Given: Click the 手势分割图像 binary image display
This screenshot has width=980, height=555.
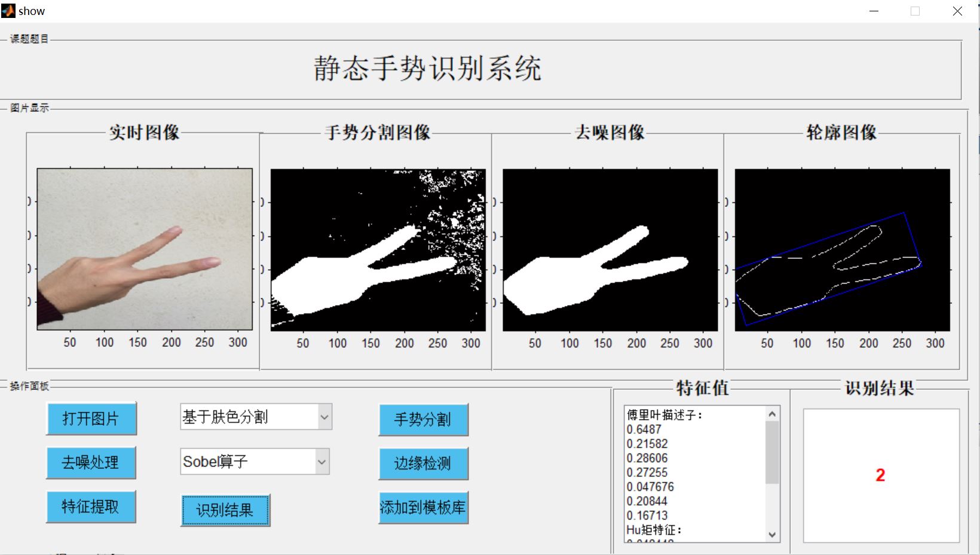Looking at the screenshot, I should [x=378, y=249].
